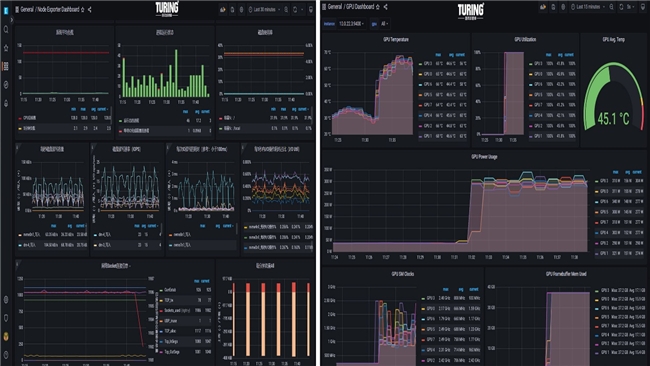Refresh the Node Exporter Dashboard
The image size is (650, 366).
(x=295, y=9)
